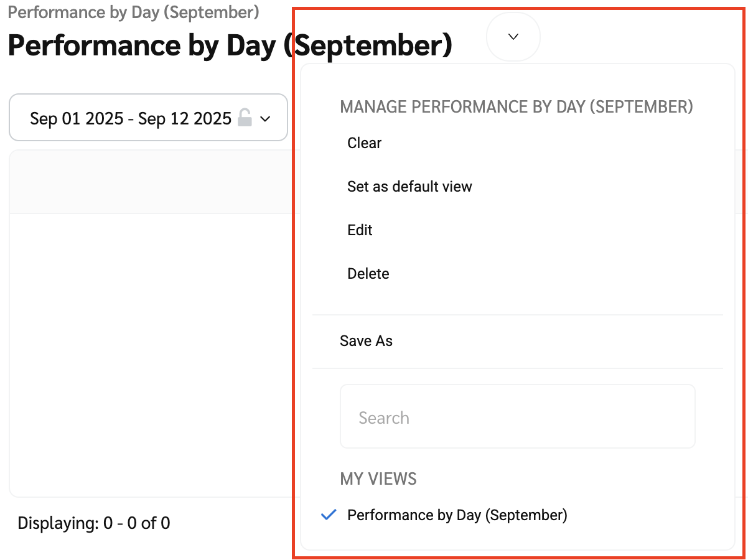Image resolution: width=748 pixels, height=560 pixels.
Task: Click the grey breadcrumb Performance by Day (September)
Action: tap(133, 12)
